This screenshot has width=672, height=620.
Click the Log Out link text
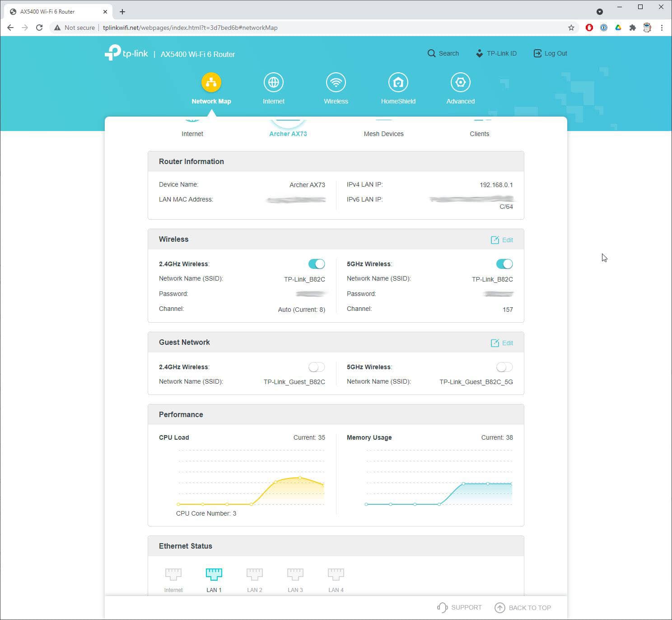tap(556, 53)
